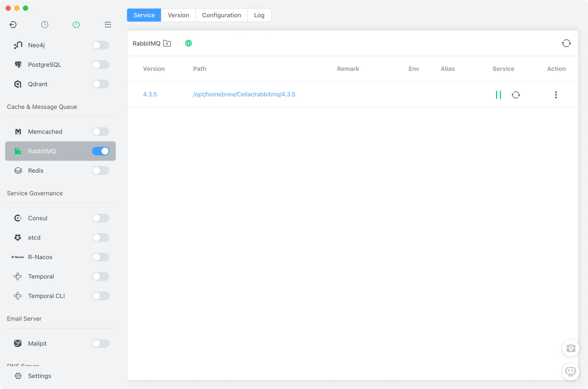Turn on the Temporal CLI switch
588x389 pixels.
(100, 296)
